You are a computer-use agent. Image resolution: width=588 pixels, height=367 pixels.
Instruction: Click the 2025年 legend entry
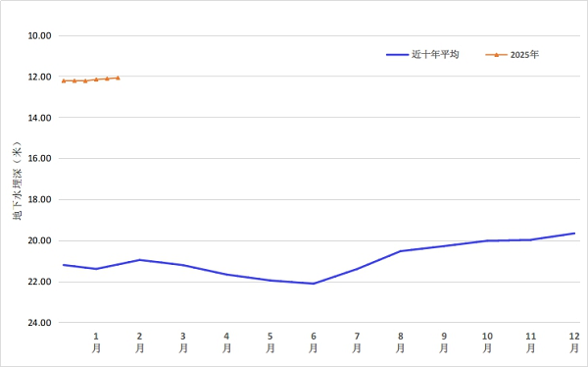[513, 55]
